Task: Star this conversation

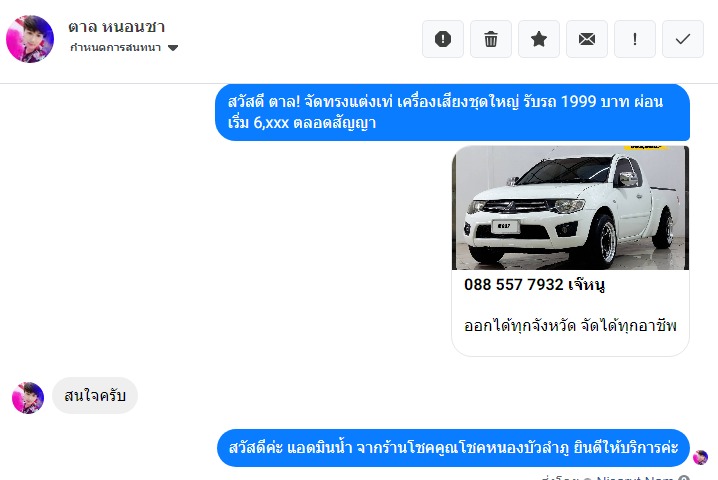Action: [x=538, y=39]
